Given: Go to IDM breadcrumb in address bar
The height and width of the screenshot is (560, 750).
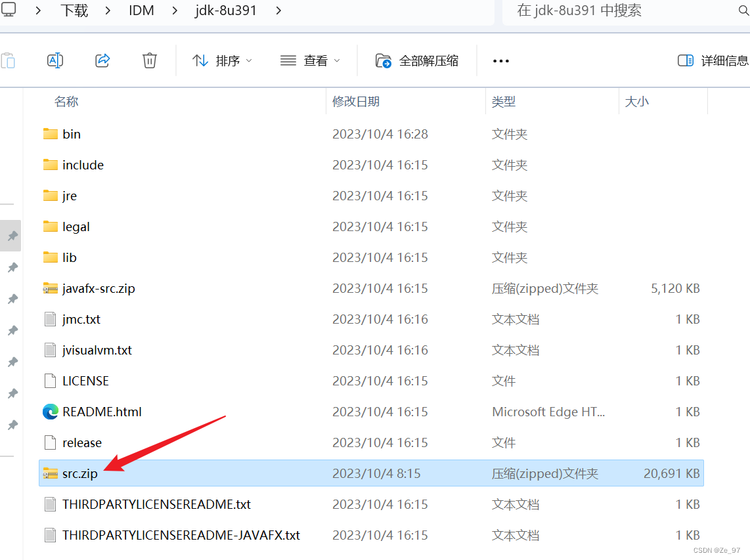Looking at the screenshot, I should coord(141,10).
